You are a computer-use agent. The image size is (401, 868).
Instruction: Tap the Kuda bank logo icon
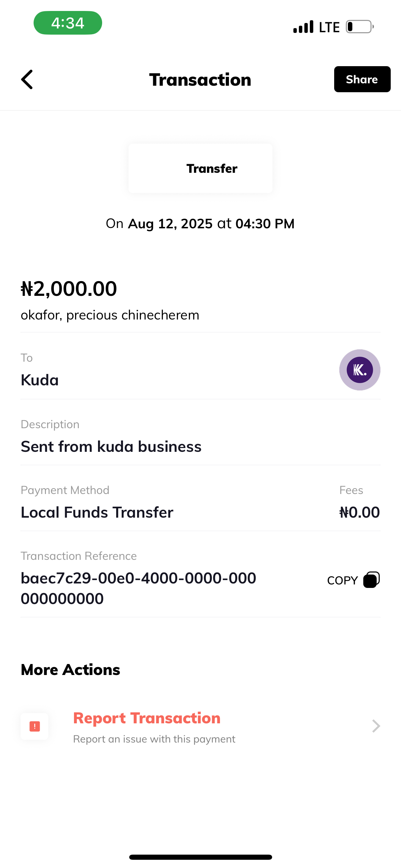coord(360,370)
